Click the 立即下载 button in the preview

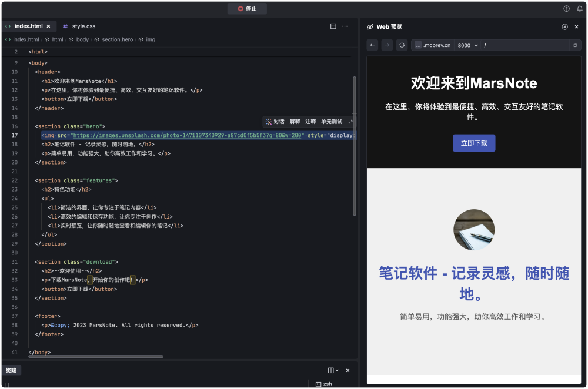pos(473,143)
